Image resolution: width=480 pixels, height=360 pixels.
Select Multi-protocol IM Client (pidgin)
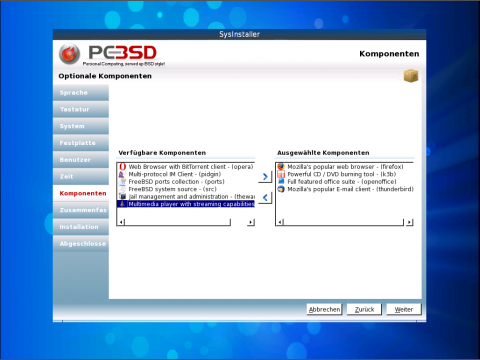pyautogui.click(x=186, y=174)
